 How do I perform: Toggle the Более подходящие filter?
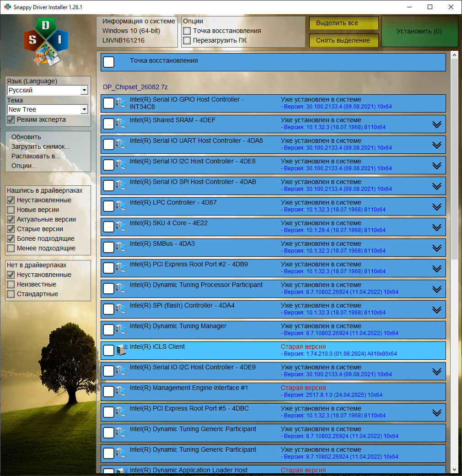point(11,238)
